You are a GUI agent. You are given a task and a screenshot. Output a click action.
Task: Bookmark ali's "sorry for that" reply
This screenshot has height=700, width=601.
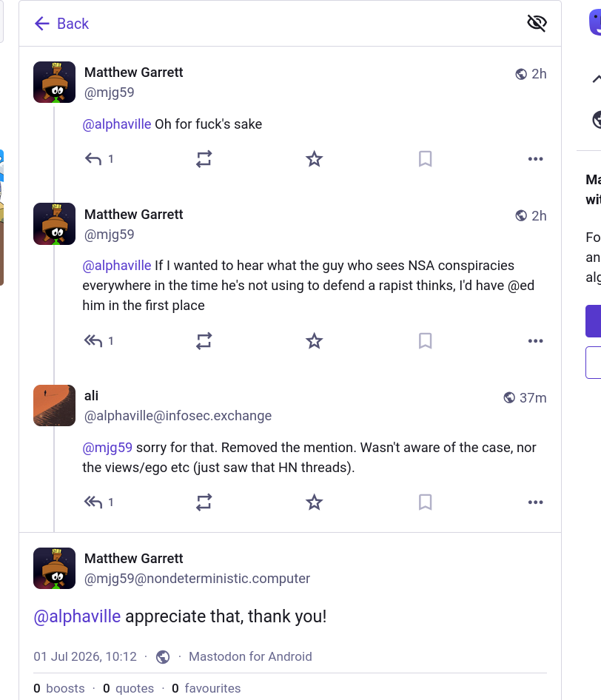pos(425,502)
